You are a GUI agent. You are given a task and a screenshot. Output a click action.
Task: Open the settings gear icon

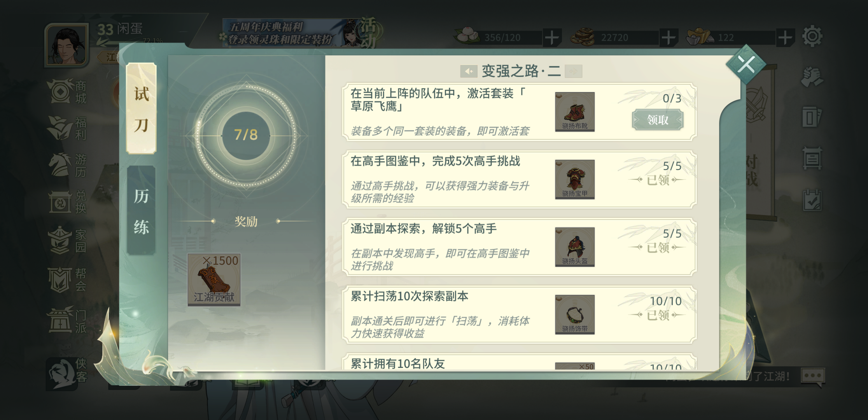[x=812, y=37]
